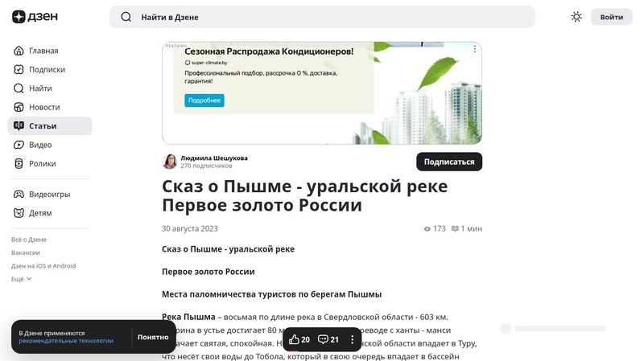
Task: Open Подписки in the sidebar
Action: point(46,69)
